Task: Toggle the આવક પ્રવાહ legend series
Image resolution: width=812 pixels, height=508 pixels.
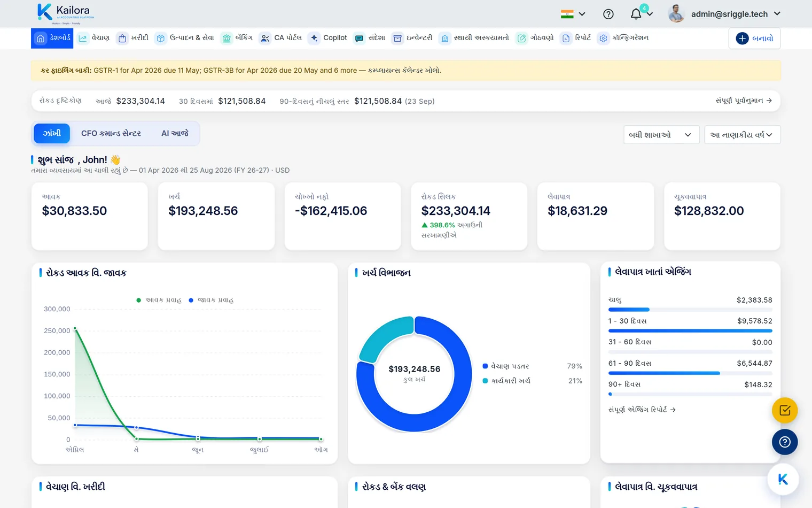Action: click(159, 300)
